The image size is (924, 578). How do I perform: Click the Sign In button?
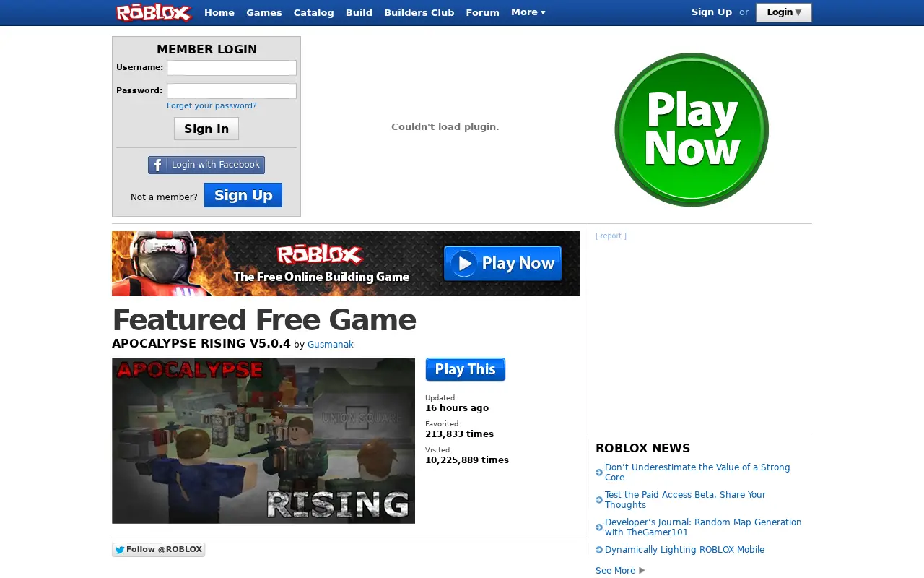(x=206, y=129)
